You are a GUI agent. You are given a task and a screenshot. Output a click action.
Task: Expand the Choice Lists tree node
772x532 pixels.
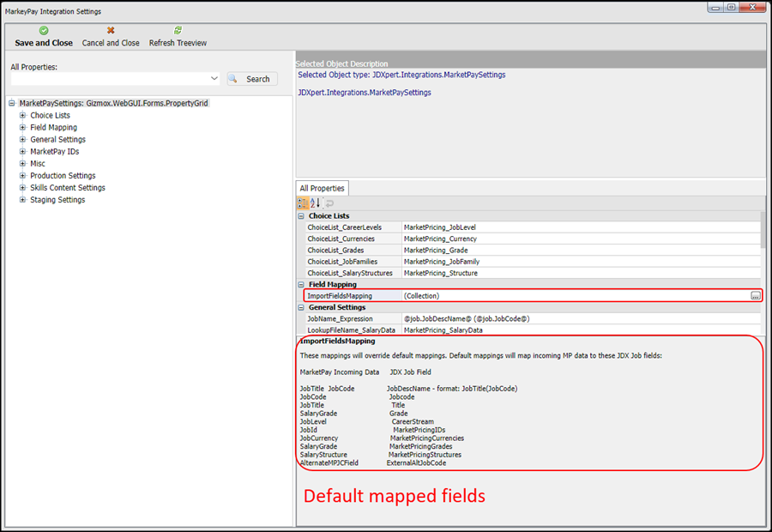(22, 115)
